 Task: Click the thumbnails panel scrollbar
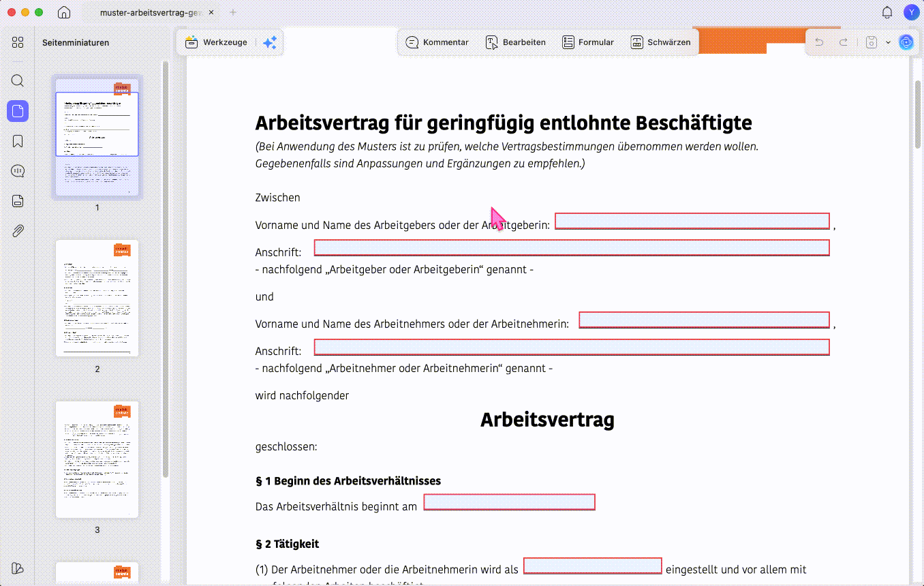[164, 269]
